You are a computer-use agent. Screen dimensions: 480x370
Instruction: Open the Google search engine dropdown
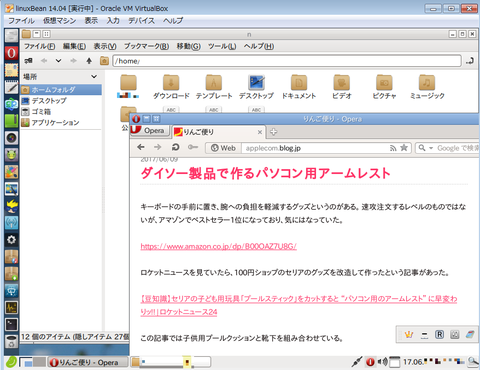pos(431,148)
